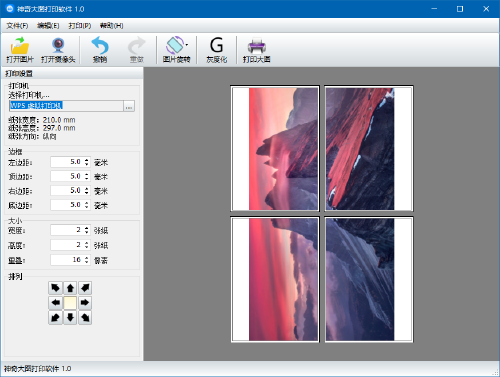The width and height of the screenshot is (500, 377).
Task: Select the left arrangement arrow
Action: point(55,303)
